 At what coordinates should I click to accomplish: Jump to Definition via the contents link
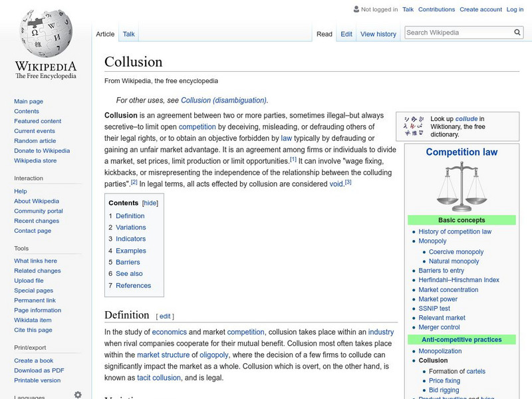(x=132, y=215)
